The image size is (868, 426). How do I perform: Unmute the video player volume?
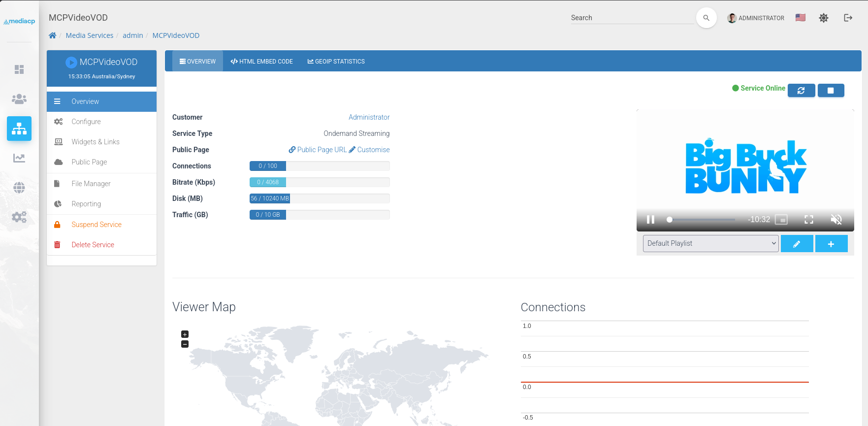pyautogui.click(x=836, y=220)
